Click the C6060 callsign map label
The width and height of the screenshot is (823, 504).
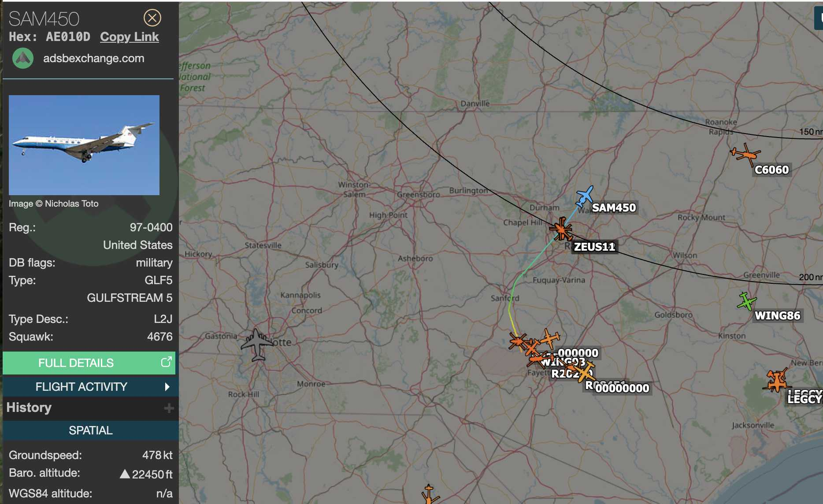[771, 170]
